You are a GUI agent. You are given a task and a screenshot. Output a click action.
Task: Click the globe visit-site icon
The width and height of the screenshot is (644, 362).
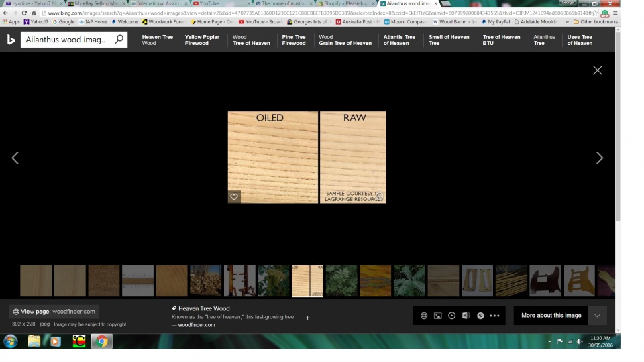point(424,316)
